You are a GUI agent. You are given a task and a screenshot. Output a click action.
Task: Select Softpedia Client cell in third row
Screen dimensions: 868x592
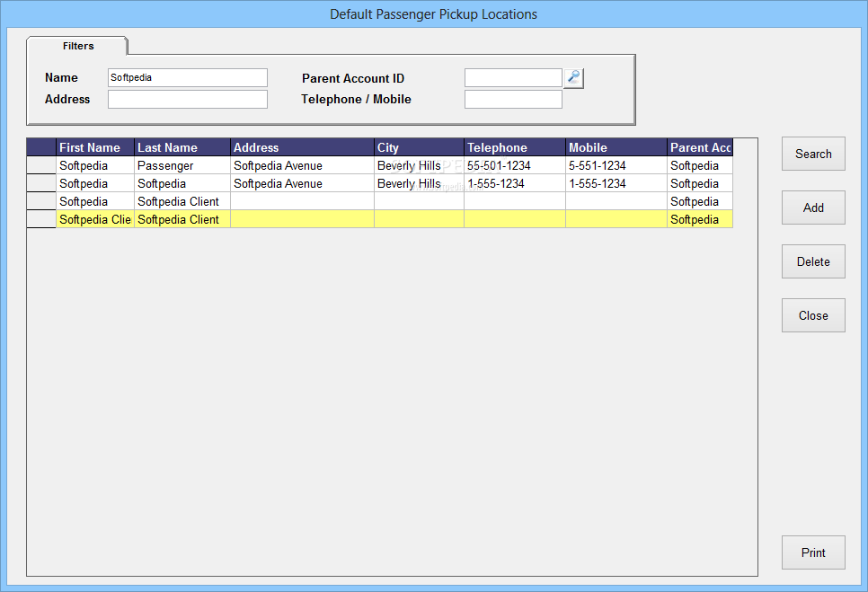point(182,201)
